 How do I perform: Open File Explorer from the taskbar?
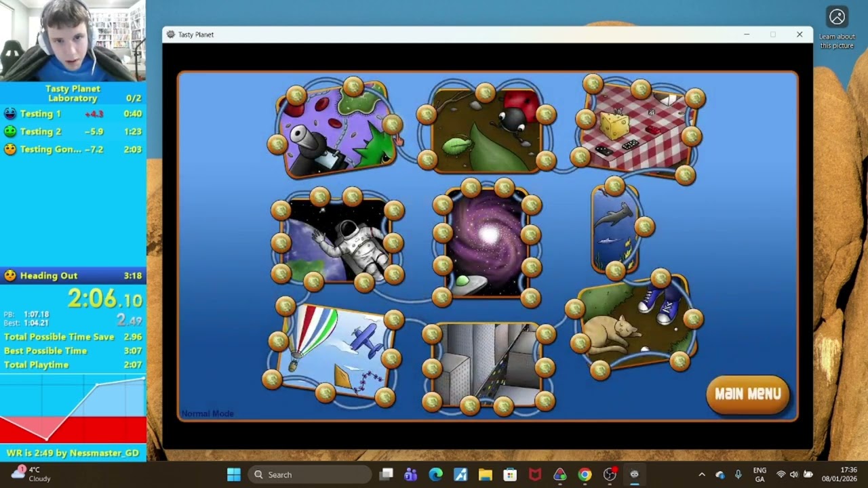[485, 474]
